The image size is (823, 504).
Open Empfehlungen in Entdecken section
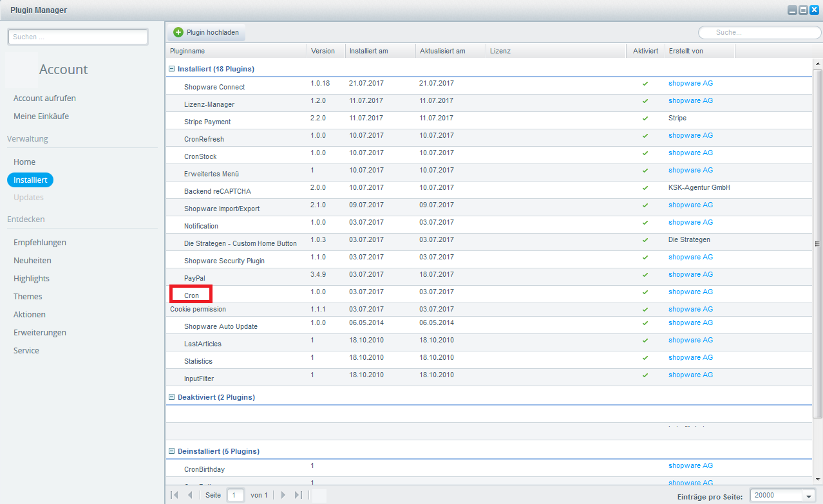40,243
